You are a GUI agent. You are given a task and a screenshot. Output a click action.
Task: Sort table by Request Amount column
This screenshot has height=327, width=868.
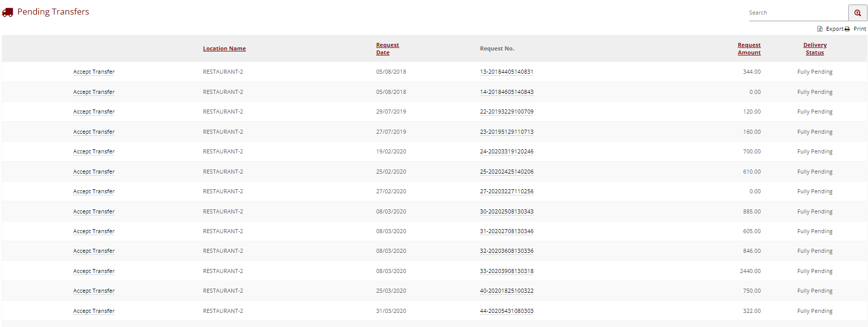coord(749,49)
